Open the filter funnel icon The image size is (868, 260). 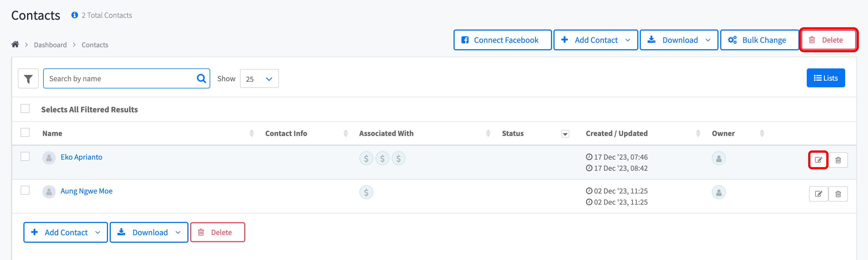(x=28, y=79)
